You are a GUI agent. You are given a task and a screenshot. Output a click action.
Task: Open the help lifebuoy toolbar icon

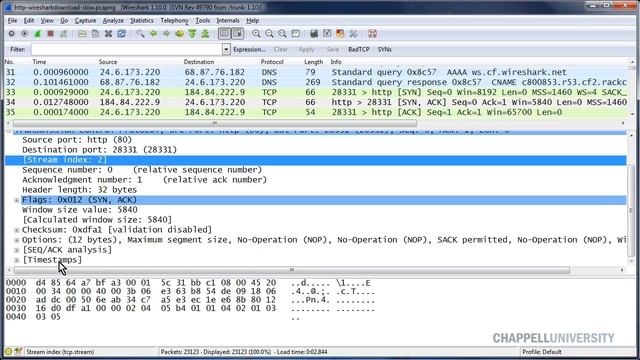372,34
